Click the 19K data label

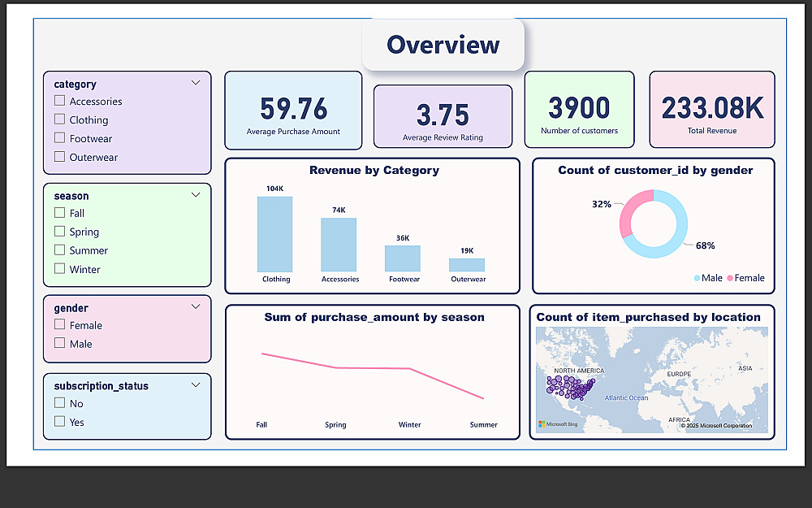click(x=467, y=251)
